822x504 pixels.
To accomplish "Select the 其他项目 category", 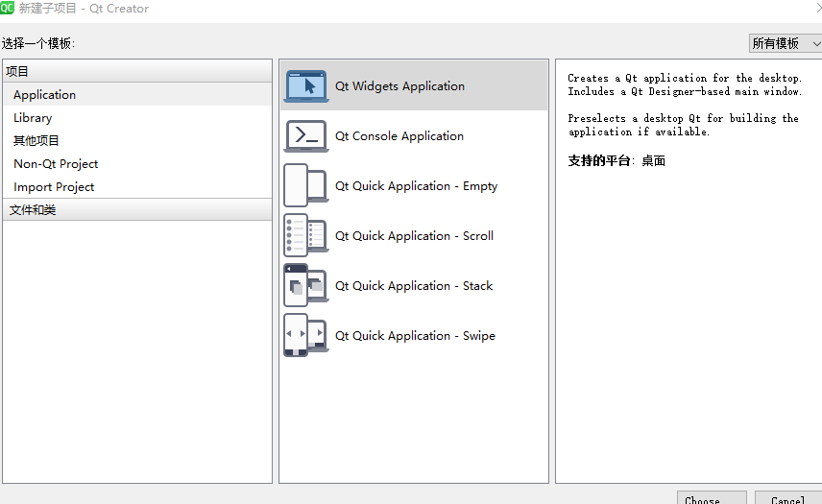I will (x=137, y=141).
